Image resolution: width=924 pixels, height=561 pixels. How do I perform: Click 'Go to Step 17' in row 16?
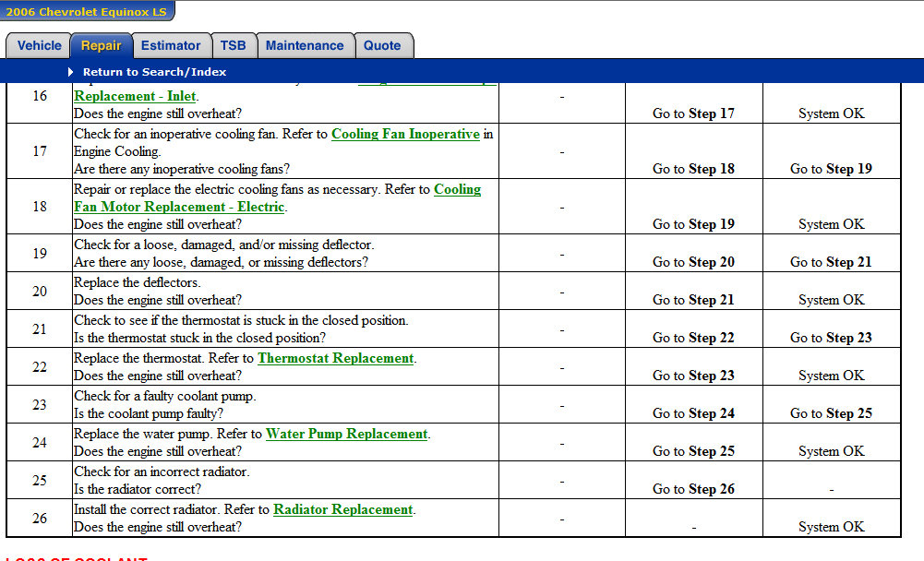click(x=693, y=113)
